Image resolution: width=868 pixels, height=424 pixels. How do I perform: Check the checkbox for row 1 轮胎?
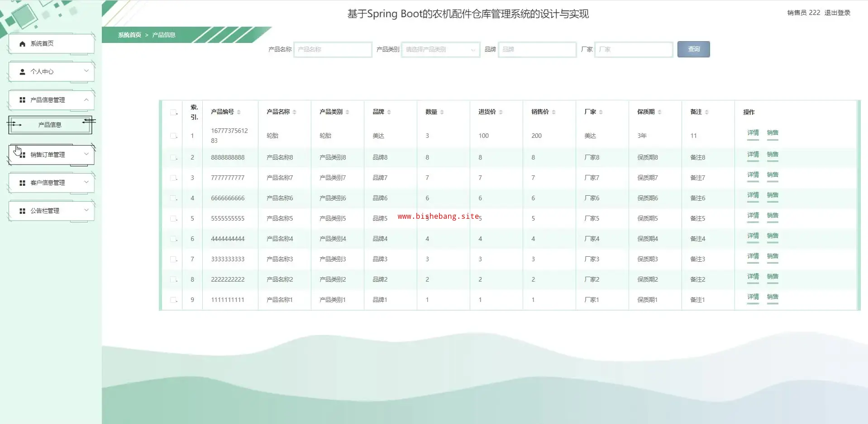pos(173,136)
